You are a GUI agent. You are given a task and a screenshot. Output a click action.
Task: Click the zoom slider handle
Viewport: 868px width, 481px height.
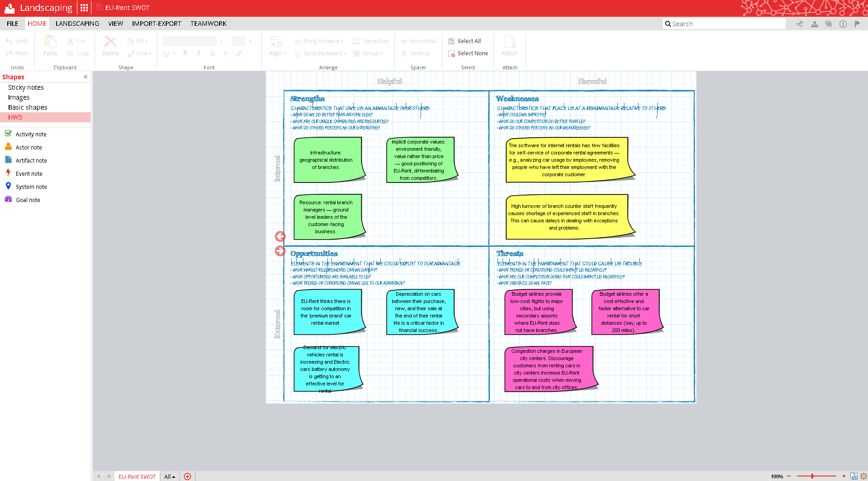pos(812,476)
